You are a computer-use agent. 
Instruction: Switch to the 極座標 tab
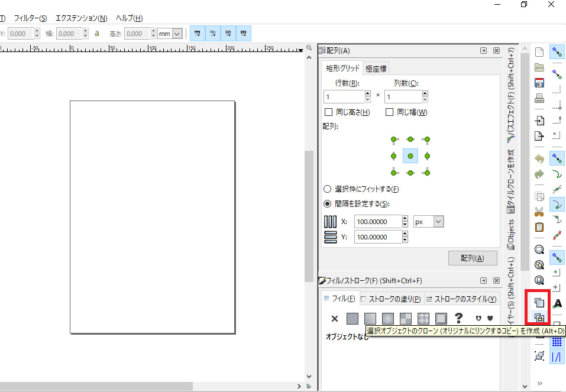[x=376, y=69]
